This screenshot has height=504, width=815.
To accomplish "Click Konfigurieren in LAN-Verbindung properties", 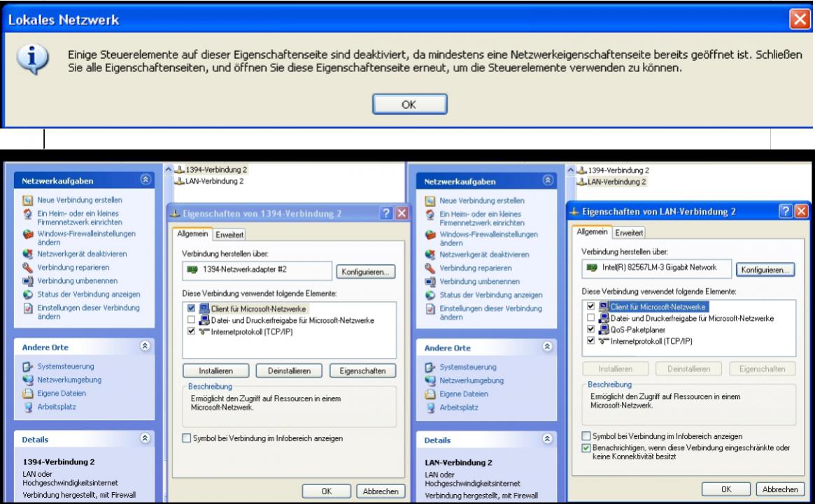I will click(x=765, y=270).
